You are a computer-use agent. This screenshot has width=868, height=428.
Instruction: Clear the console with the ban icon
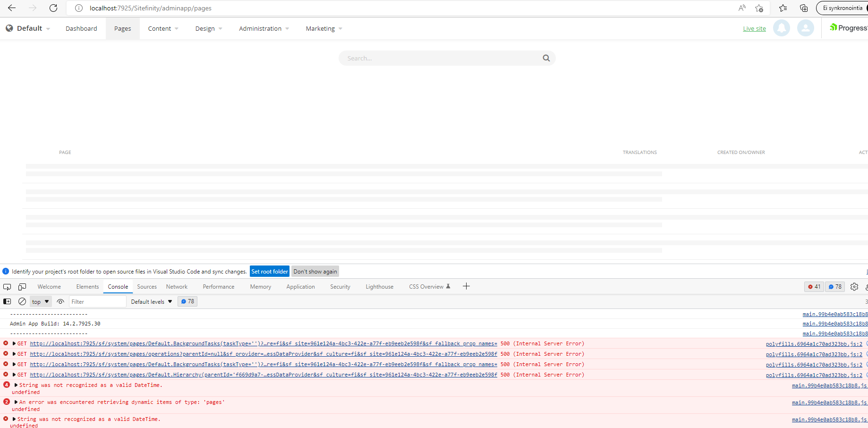click(22, 301)
